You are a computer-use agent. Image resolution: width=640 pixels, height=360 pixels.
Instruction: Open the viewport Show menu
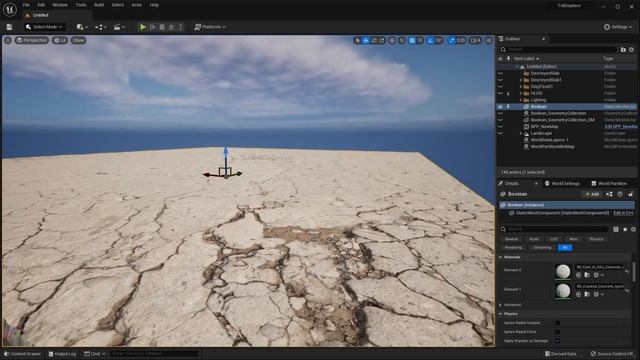(78, 40)
